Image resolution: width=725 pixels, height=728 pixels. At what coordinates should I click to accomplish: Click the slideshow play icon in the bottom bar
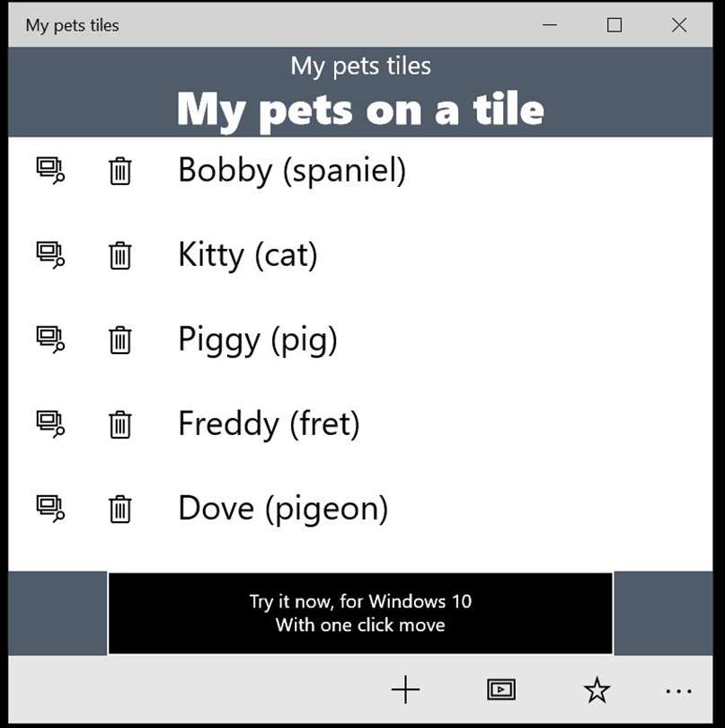click(x=500, y=689)
